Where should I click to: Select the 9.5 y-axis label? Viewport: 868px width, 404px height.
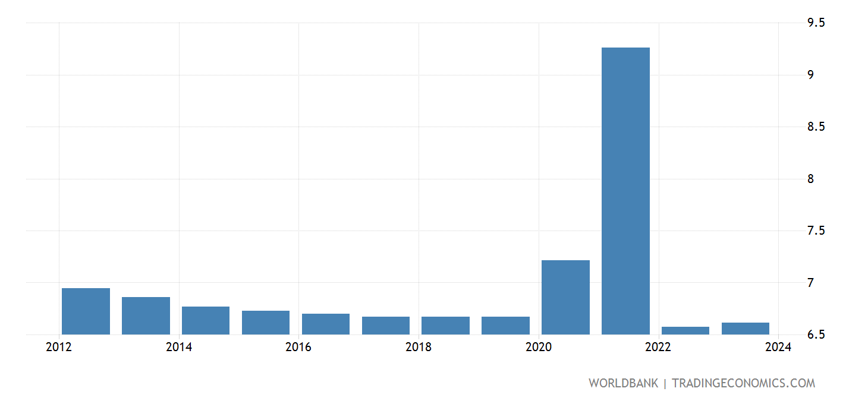tap(816, 23)
